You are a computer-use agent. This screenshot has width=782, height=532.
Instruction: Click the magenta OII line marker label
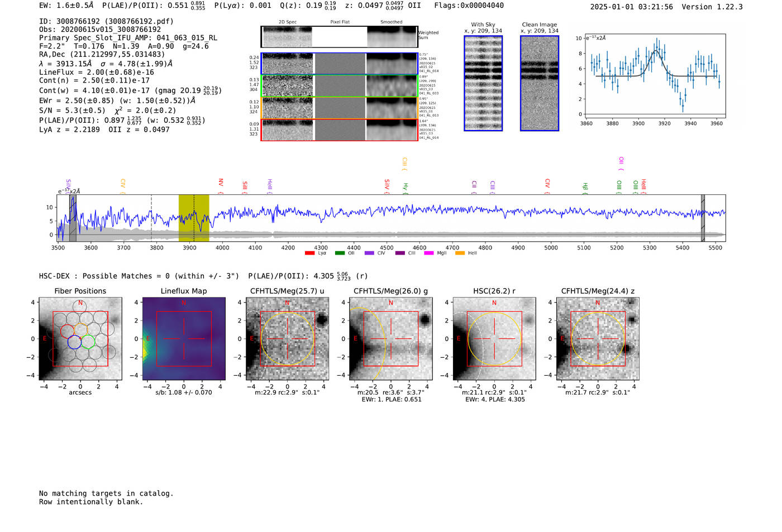tap(621, 163)
